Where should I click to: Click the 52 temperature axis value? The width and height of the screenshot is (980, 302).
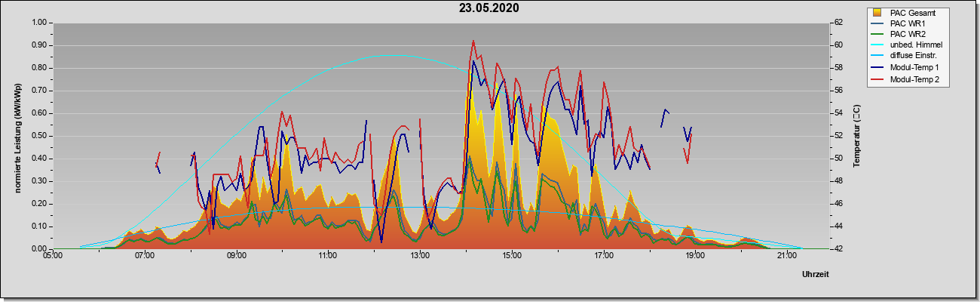[838, 136]
